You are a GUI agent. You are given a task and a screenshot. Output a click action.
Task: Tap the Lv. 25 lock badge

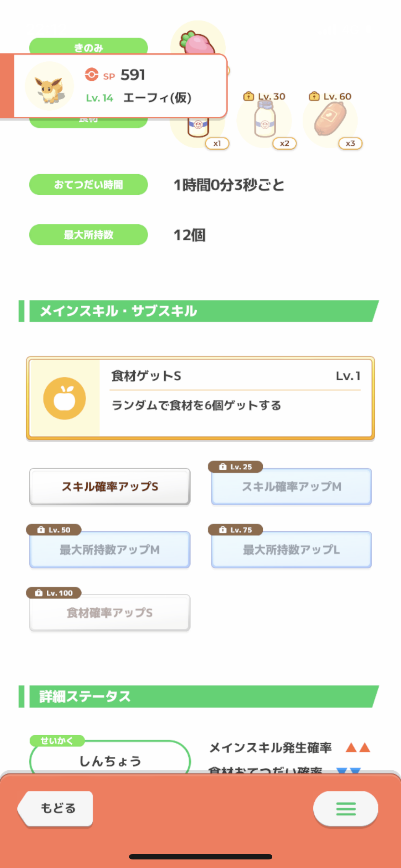[x=236, y=467]
